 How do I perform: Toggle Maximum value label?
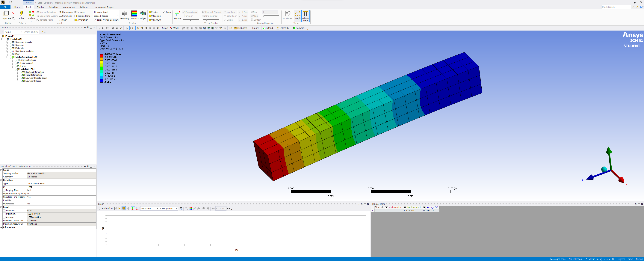(x=155, y=16)
